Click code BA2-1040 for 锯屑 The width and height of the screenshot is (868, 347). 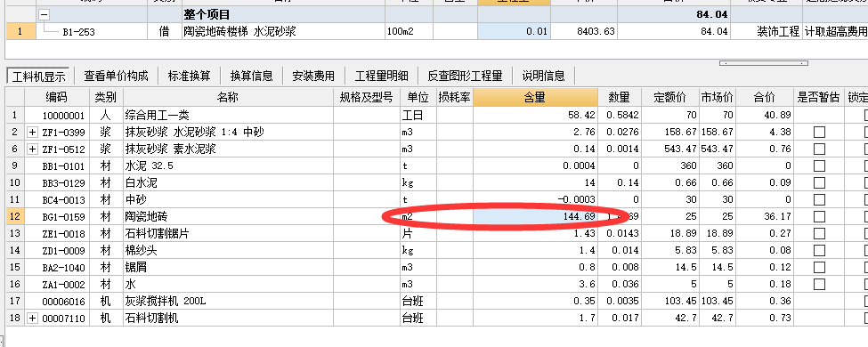tap(56, 267)
